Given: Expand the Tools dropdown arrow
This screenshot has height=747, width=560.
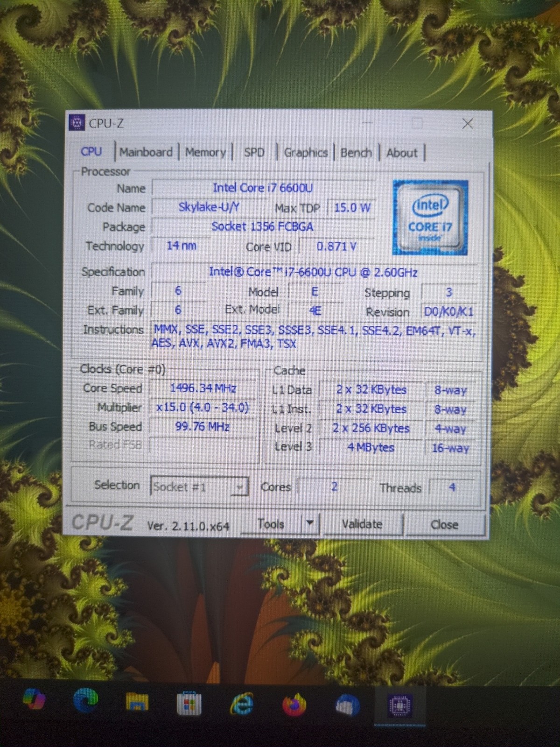Looking at the screenshot, I should click(x=310, y=524).
